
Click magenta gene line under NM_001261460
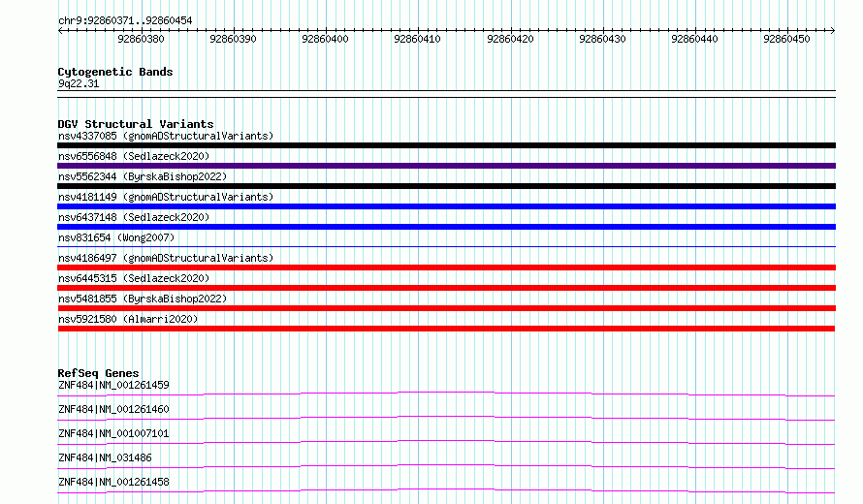click(x=446, y=418)
